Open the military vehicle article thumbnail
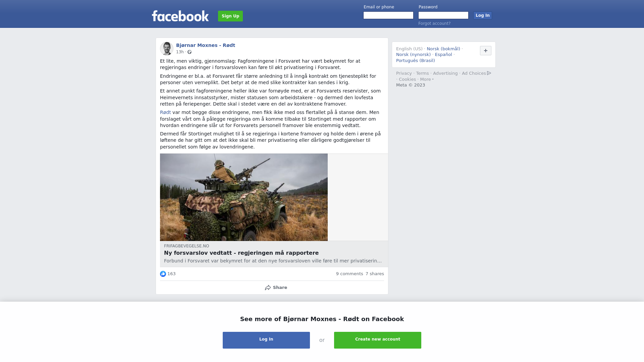Viewport: 644px width, 362px height. click(244, 197)
